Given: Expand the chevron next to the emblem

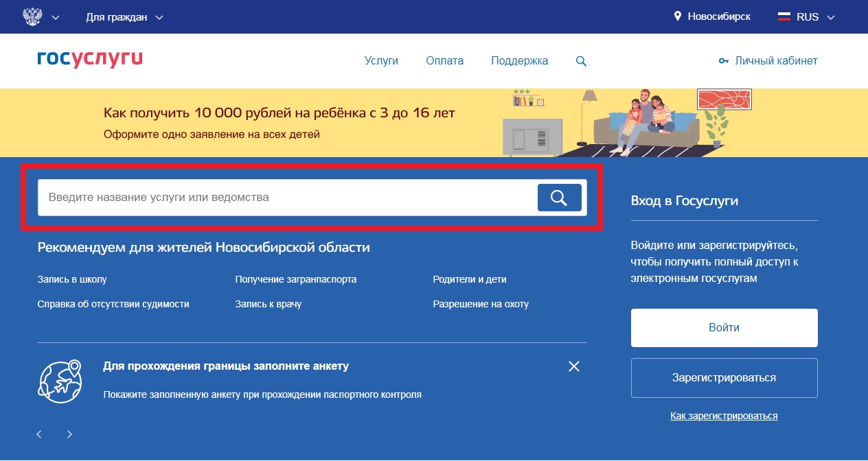Looking at the screenshot, I should [56, 17].
